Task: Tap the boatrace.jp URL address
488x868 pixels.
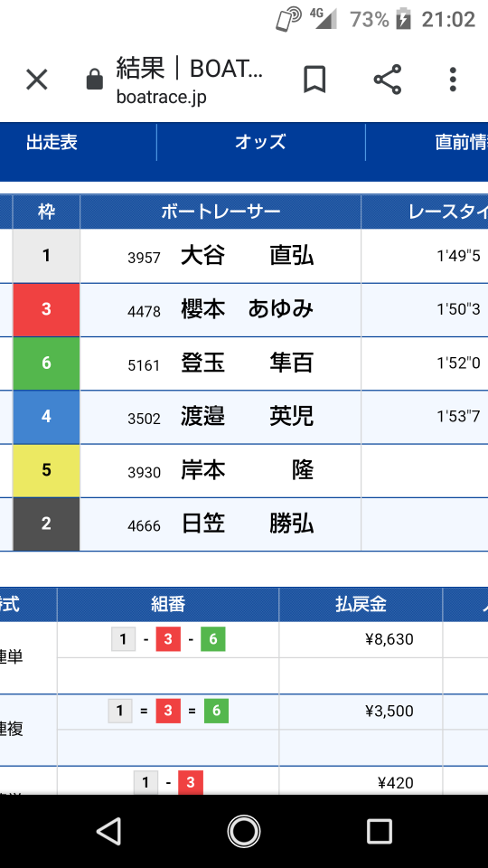Action: (162, 98)
